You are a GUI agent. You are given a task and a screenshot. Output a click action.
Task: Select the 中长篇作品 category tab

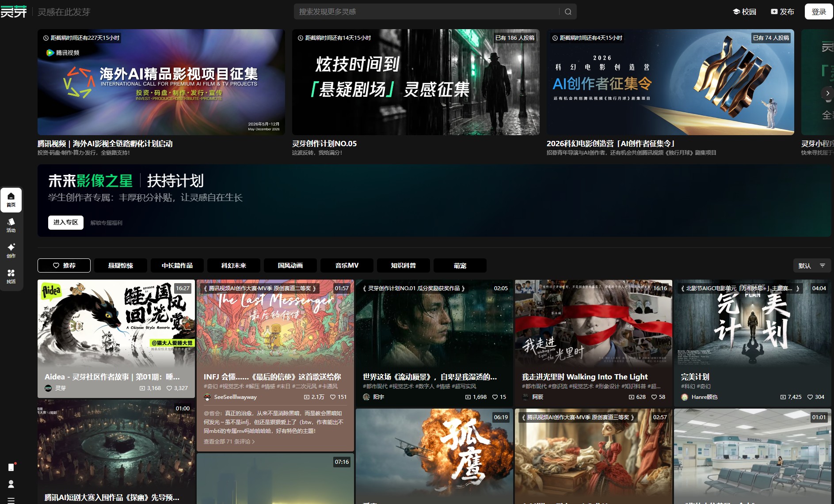[x=177, y=265]
